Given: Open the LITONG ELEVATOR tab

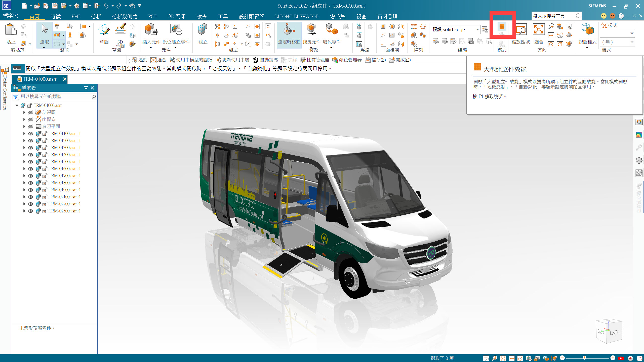Looking at the screenshot, I should pyautogui.click(x=297, y=16).
